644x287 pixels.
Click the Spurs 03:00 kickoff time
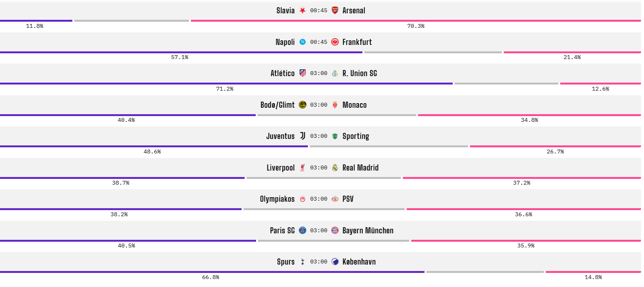319,261
